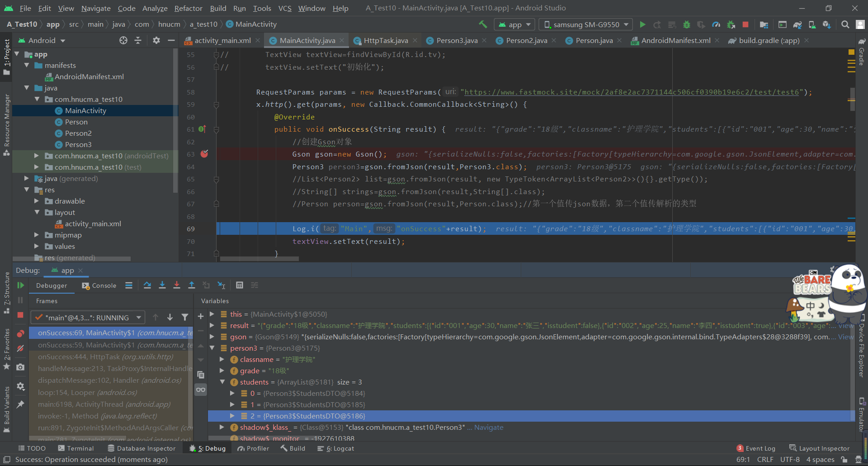Open the main thread RUNNING dropdown

pyautogui.click(x=88, y=317)
